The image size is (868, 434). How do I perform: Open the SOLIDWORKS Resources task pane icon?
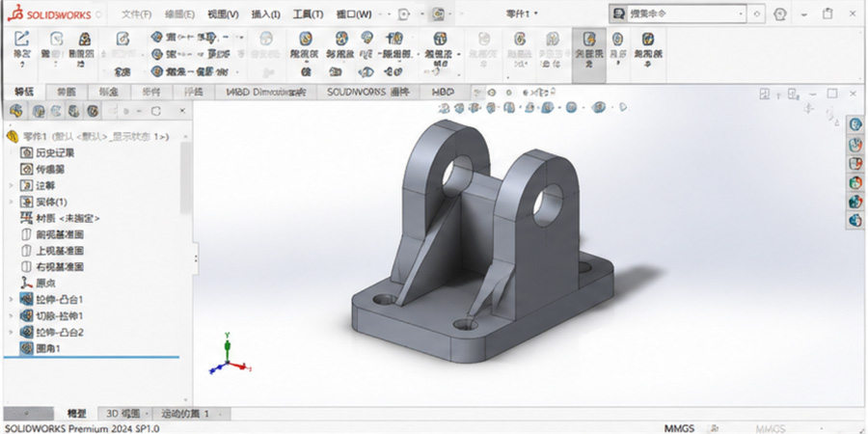[855, 124]
